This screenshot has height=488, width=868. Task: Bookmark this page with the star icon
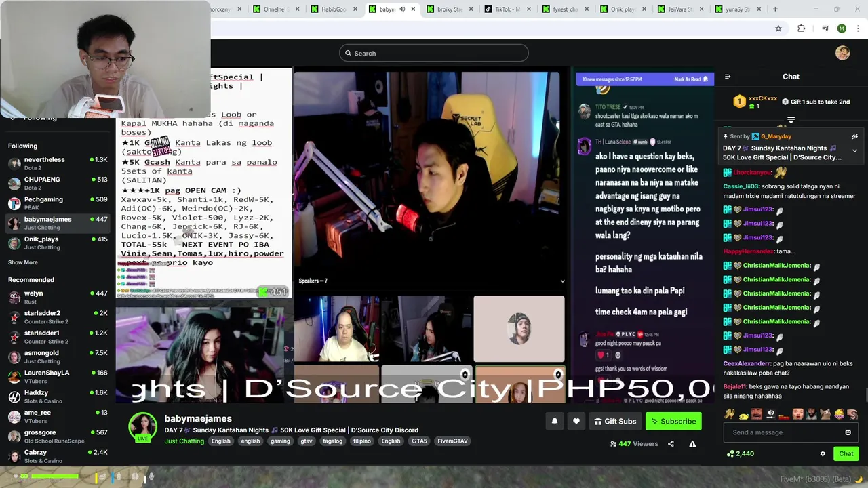coord(778,28)
